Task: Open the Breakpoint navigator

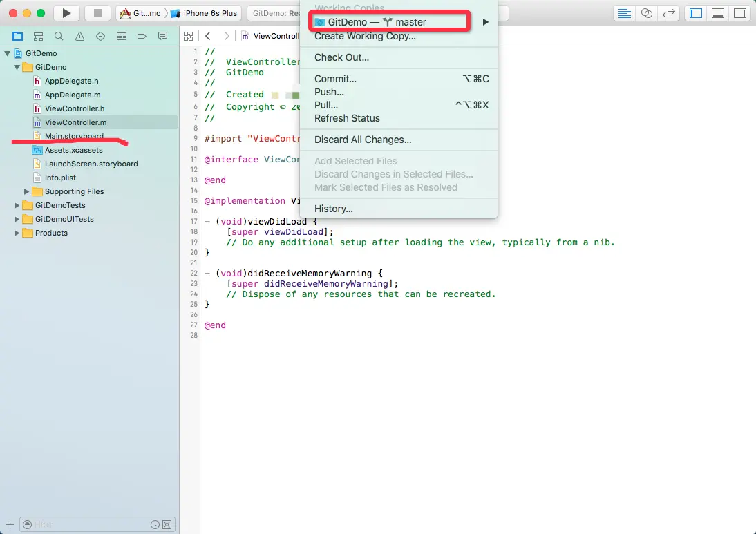Action: (142, 36)
